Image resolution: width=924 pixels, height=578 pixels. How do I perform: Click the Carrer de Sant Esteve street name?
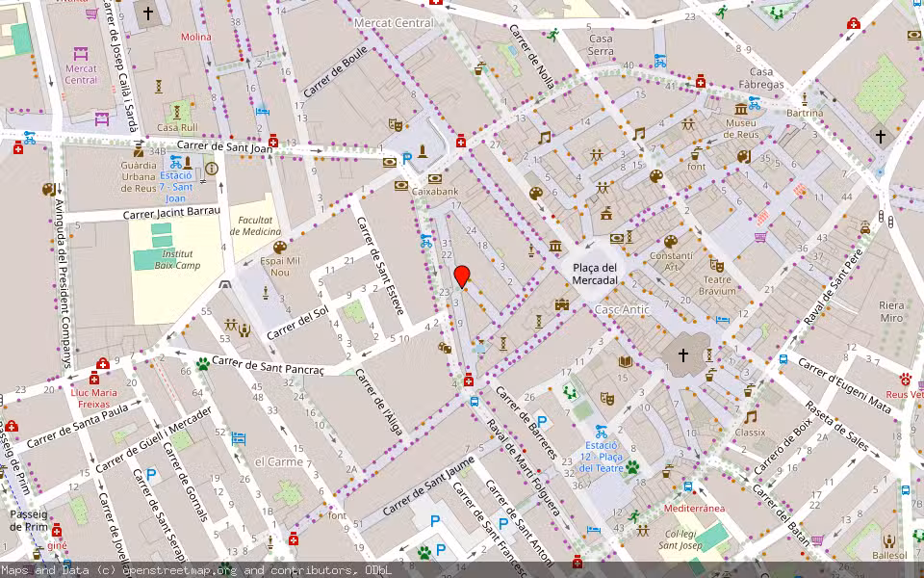click(x=381, y=266)
